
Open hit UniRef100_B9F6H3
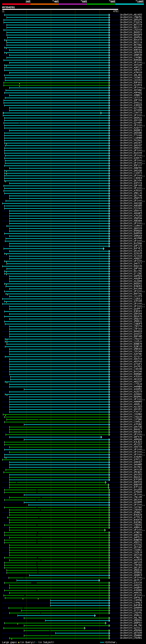(x=131, y=82)
